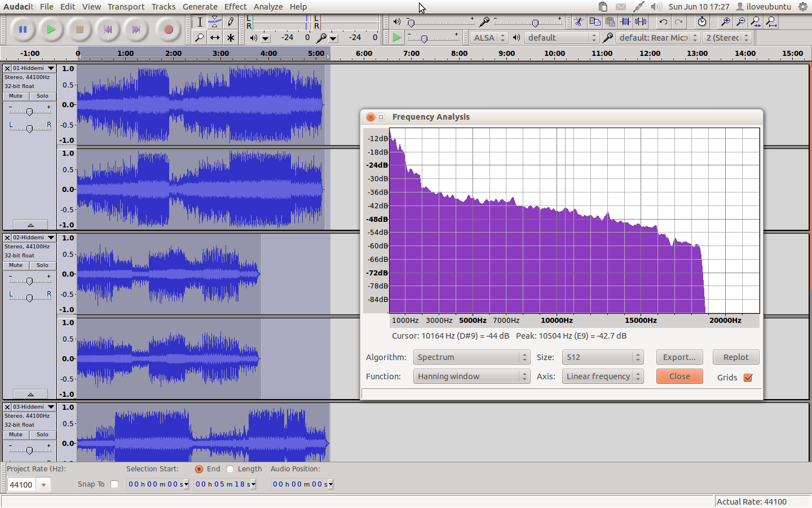Select the Draw (pencil) tool

pos(230,22)
